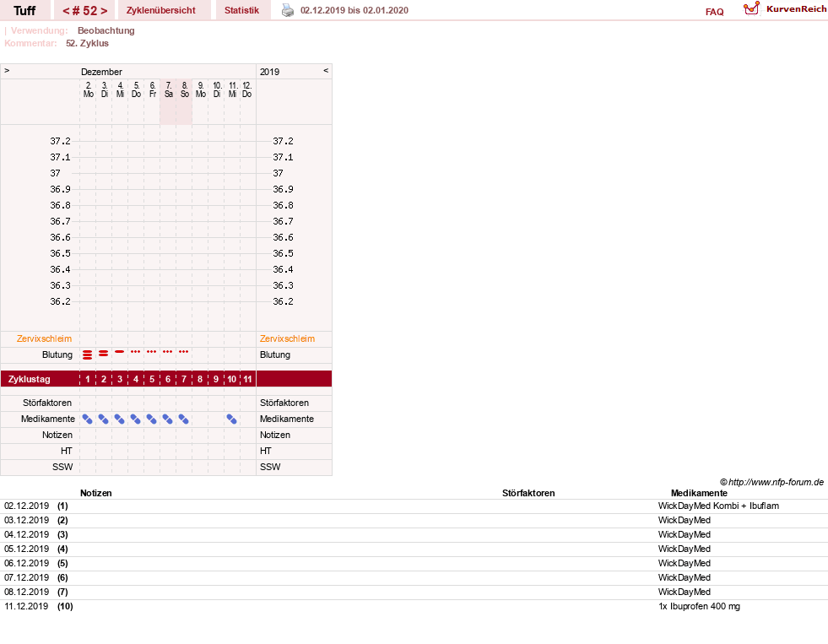Click medication pill icon on cycle day 7
This screenshot has height=644, width=828.
(184, 419)
